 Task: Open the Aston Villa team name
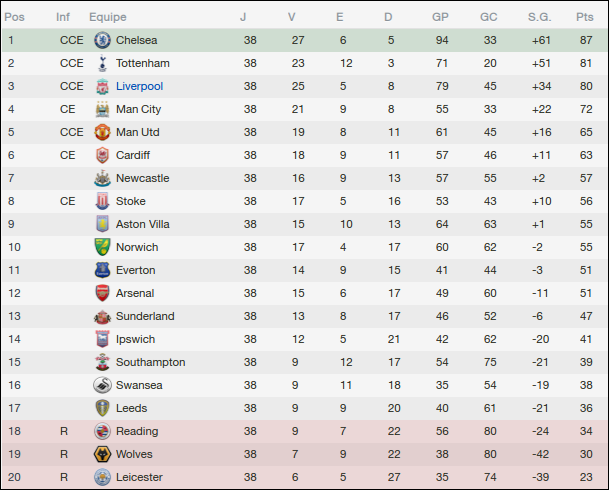click(x=143, y=224)
